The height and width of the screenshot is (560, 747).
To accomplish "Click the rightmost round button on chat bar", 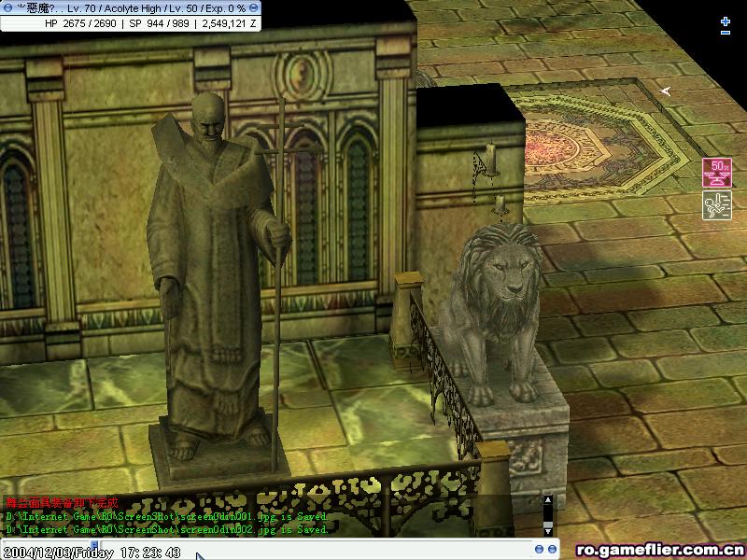I will coord(552,549).
